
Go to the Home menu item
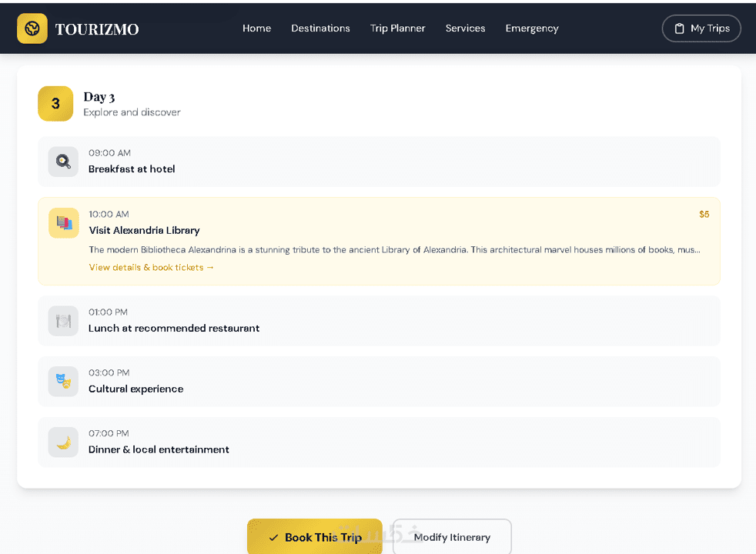tap(256, 28)
